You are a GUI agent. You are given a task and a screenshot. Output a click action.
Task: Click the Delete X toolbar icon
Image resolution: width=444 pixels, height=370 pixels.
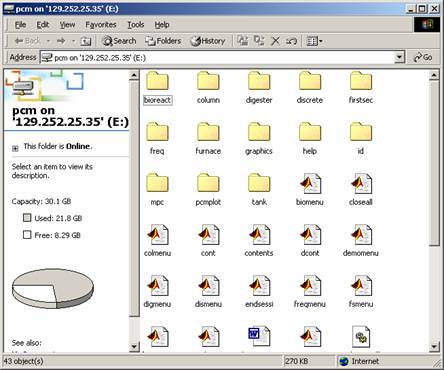click(x=275, y=41)
